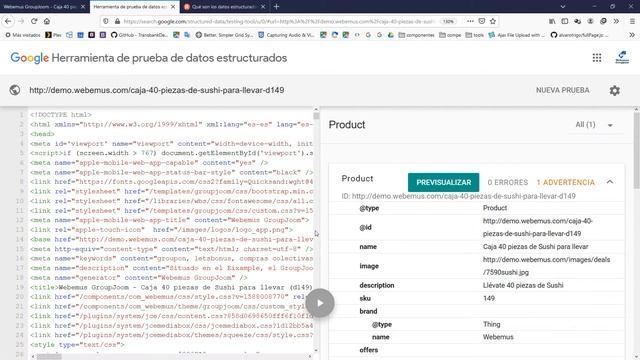Open the Firefox hamburger menu

[632, 21]
